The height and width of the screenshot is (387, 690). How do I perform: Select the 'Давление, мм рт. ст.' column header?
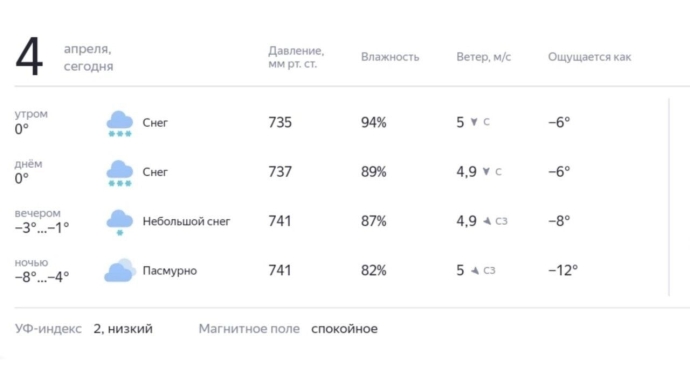[296, 57]
